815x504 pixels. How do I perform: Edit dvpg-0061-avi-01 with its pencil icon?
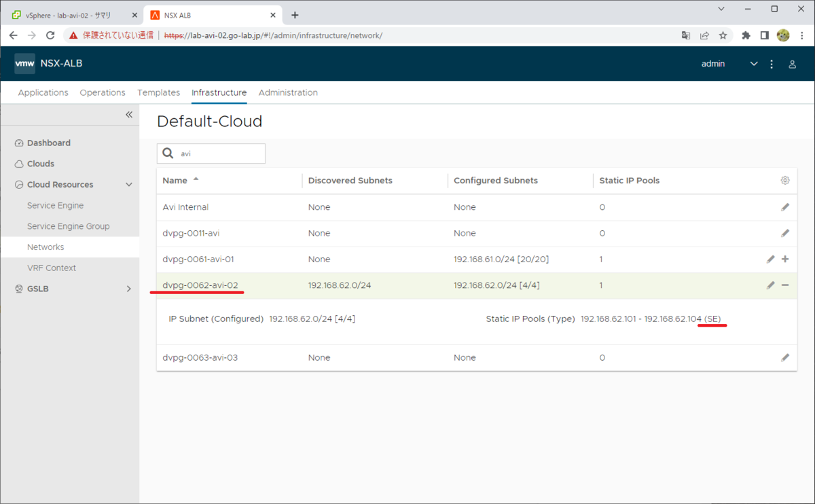(x=770, y=259)
